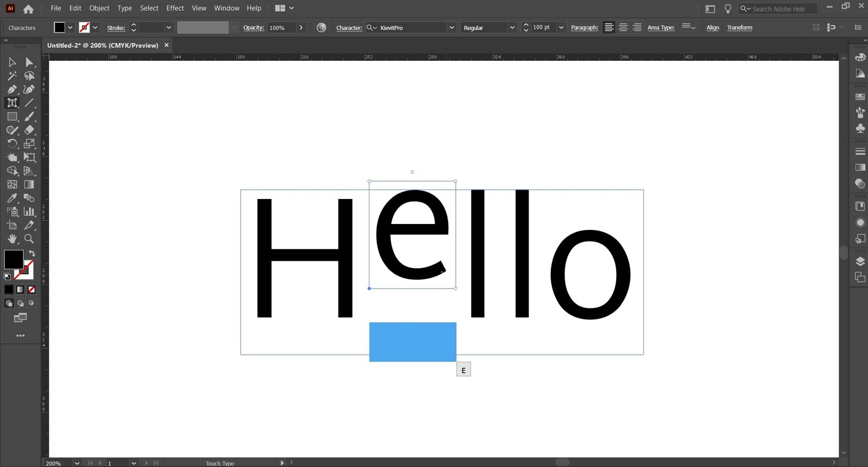Screen dimensions: 868x467
Task: Pick the Free Transform tool
Action: (29, 157)
